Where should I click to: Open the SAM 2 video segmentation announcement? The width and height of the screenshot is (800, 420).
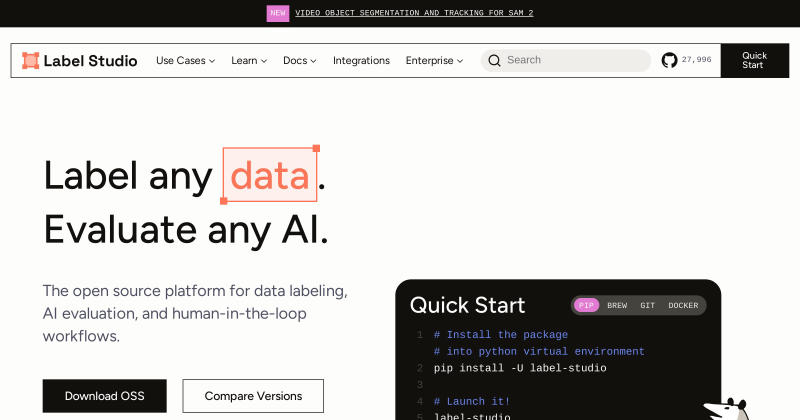(414, 13)
